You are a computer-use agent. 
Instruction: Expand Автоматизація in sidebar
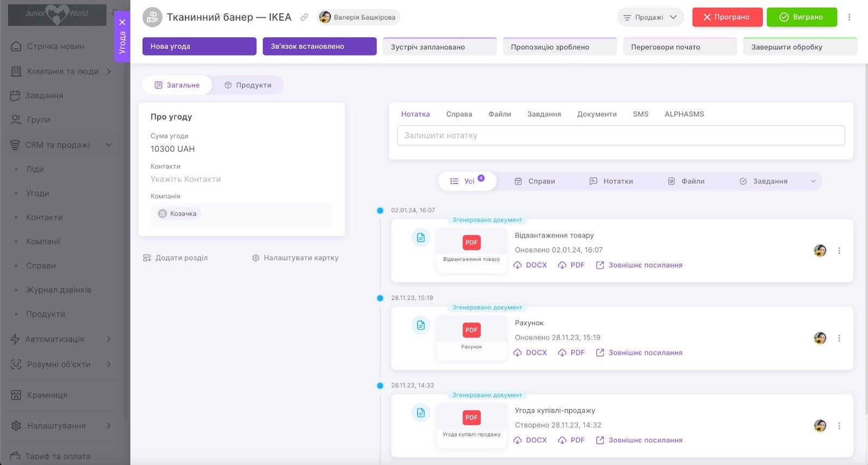click(x=108, y=339)
